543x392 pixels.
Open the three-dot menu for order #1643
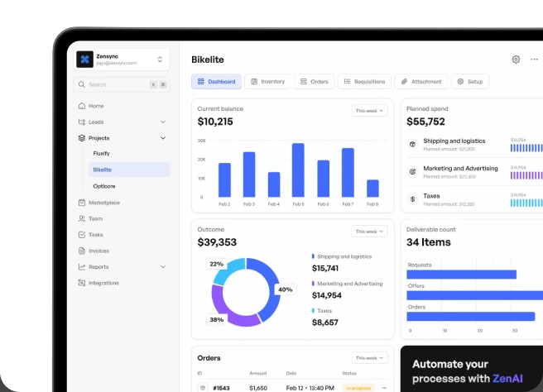(x=384, y=388)
